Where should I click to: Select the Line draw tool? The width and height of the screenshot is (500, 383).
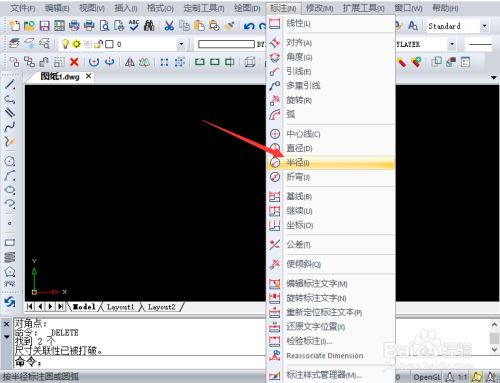point(10,84)
